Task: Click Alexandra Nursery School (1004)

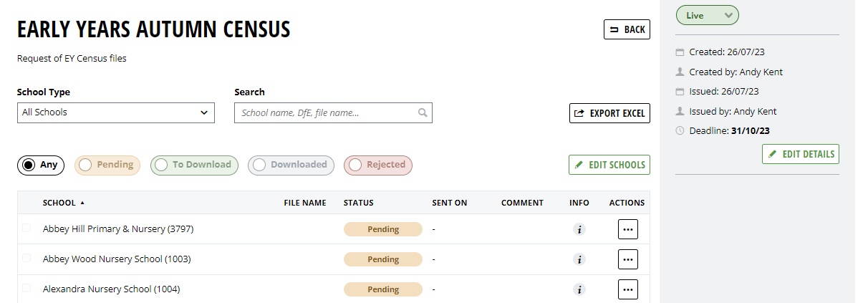Action: point(112,289)
